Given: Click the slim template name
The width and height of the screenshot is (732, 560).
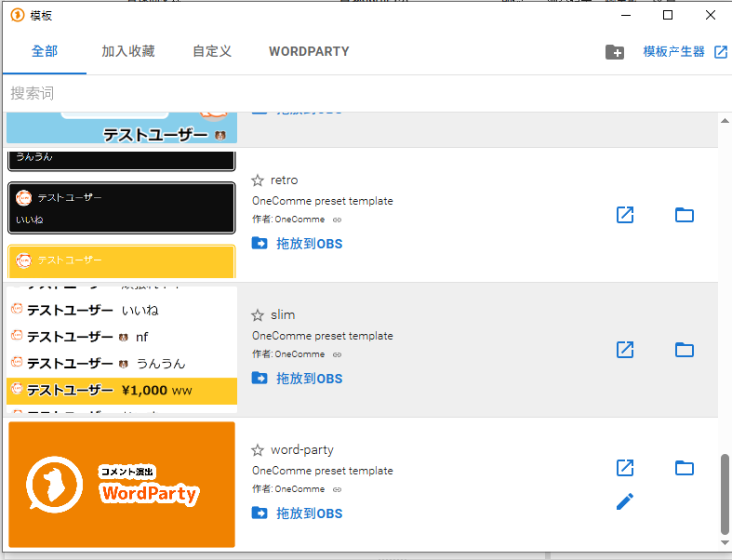Looking at the screenshot, I should pyautogui.click(x=283, y=315).
